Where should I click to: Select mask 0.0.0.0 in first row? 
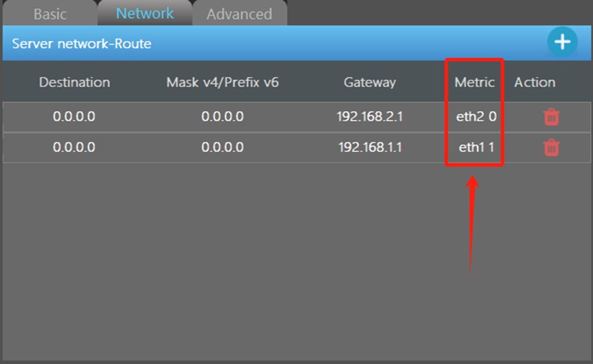click(x=222, y=117)
